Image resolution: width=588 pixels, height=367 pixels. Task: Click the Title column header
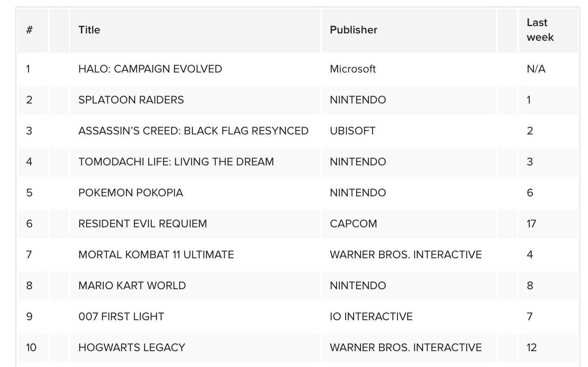(x=89, y=30)
